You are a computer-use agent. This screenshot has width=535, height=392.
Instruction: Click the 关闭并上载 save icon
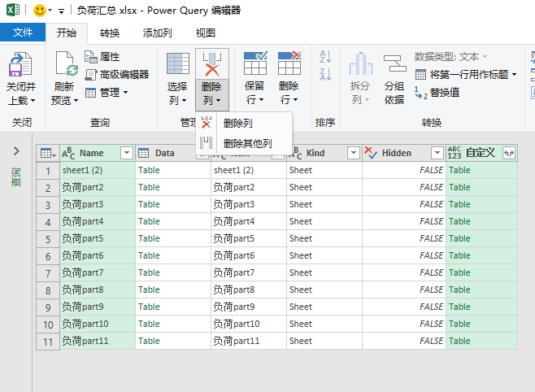pyautogui.click(x=20, y=64)
